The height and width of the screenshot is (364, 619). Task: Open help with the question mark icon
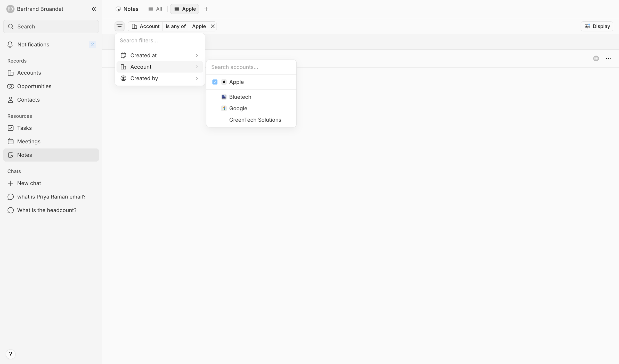(x=11, y=354)
